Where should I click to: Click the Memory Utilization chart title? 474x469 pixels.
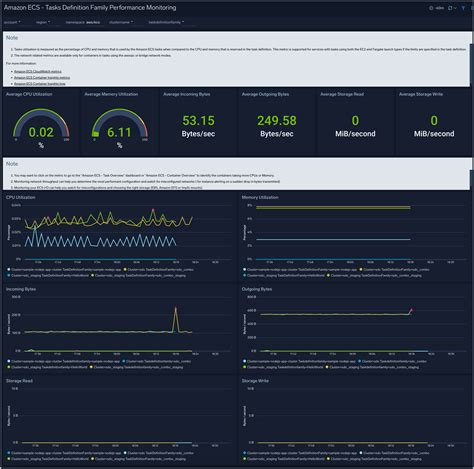coord(260,197)
